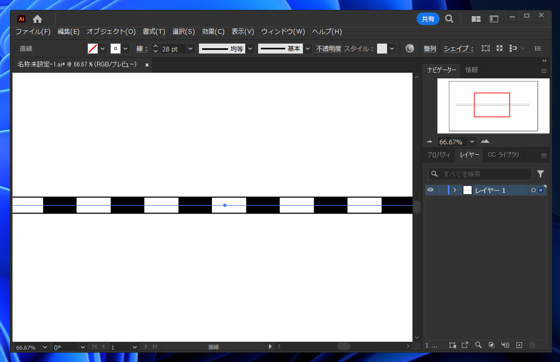The width and height of the screenshot is (560, 362).
Task: Switch to the 情報 tab
Action: pyautogui.click(x=471, y=70)
